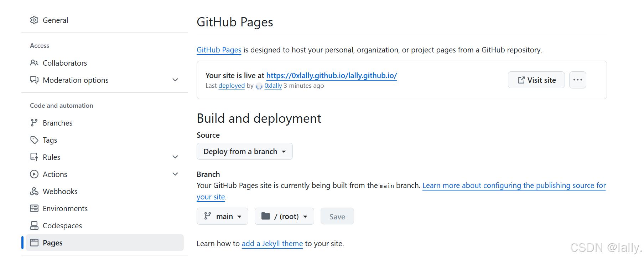
Task: Click the Branch label text
Action: click(x=208, y=174)
